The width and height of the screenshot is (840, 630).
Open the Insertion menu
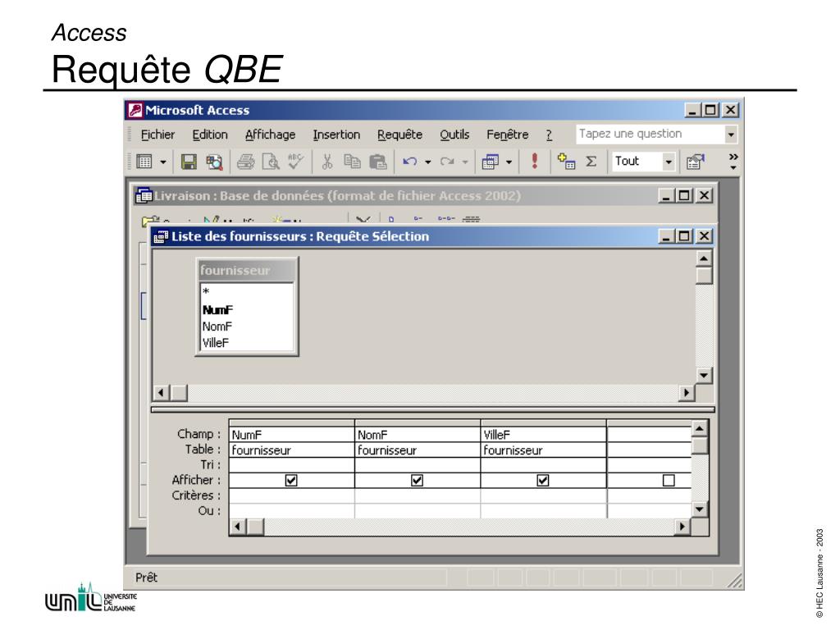336,135
